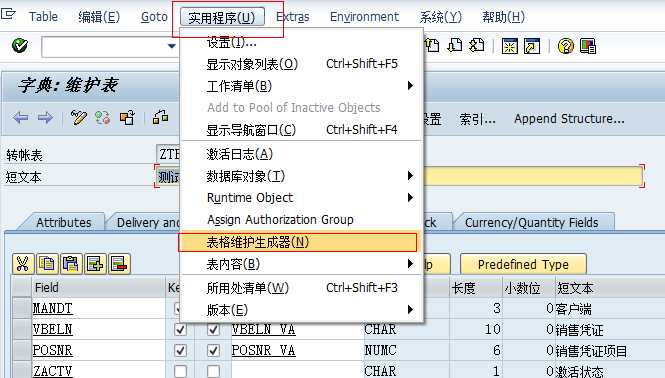Open the 系统(Y) menu
Image resolution: width=665 pixels, height=378 pixels.
pos(440,17)
